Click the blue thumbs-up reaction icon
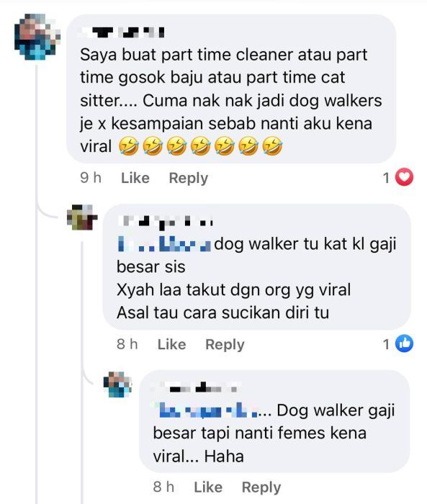 (404, 343)
